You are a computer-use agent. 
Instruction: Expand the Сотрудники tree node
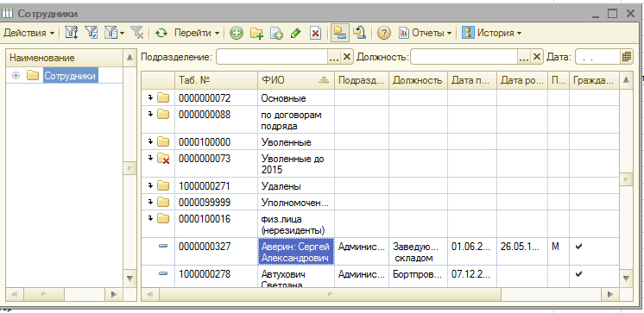coord(16,76)
